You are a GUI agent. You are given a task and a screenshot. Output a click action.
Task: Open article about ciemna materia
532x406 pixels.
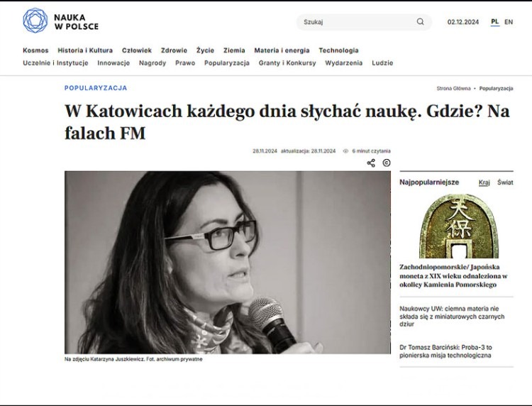click(x=452, y=317)
